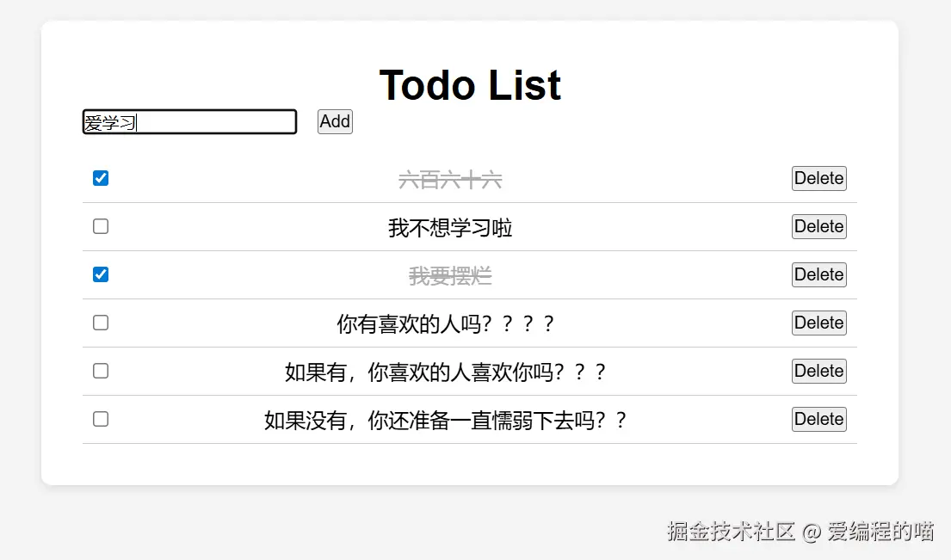Screen dimensions: 951x560
Task: Uncheck the checkbox for 我要摆烂
Action: point(101,274)
